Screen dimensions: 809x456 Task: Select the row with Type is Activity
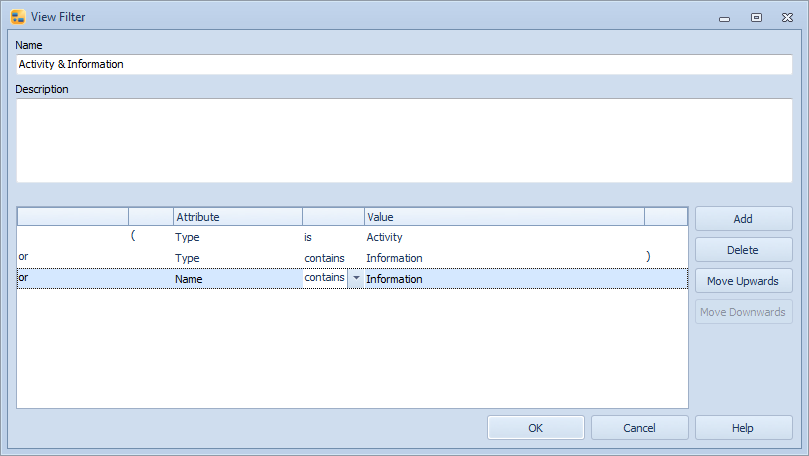(237, 237)
